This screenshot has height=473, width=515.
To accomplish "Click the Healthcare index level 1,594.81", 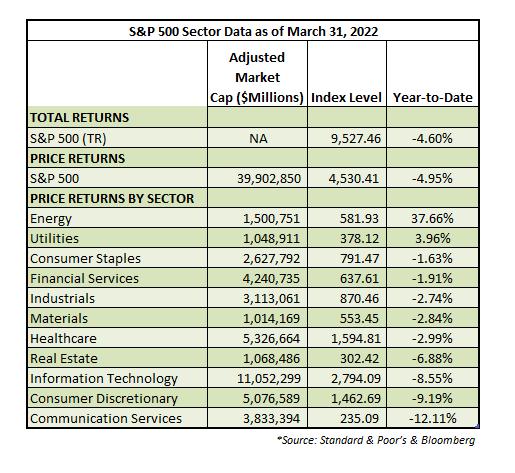I will [x=356, y=338].
